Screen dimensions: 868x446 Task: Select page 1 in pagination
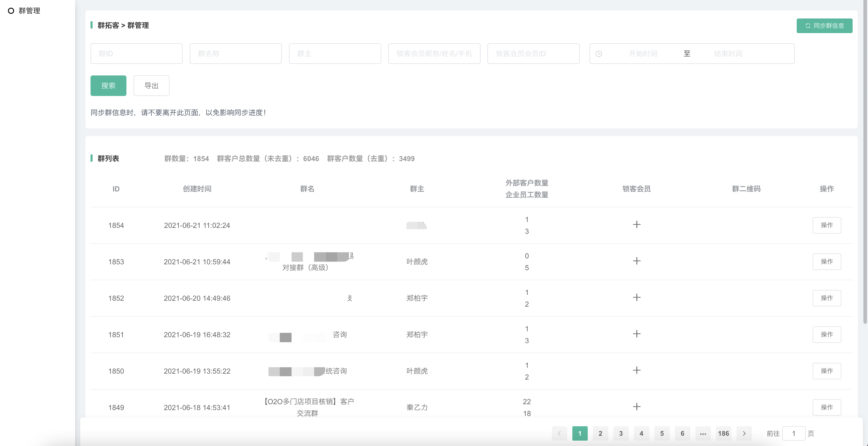580,433
